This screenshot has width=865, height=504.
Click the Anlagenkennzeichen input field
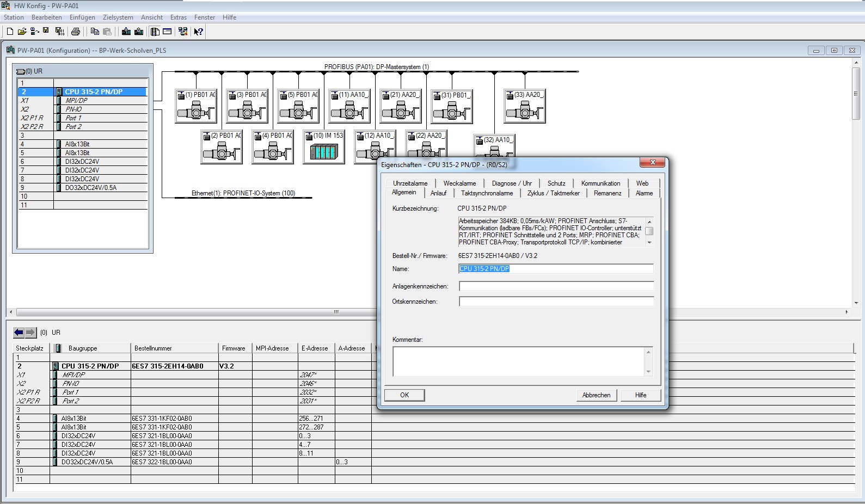(x=556, y=286)
